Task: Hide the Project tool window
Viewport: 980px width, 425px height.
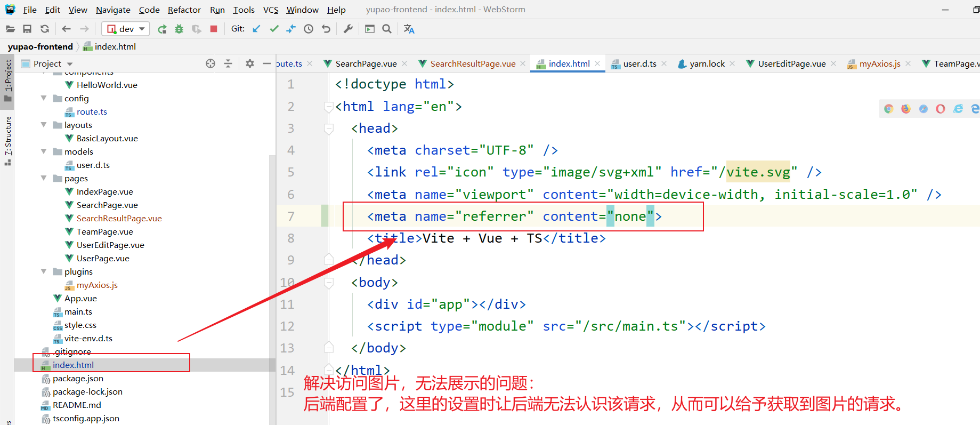Action: coord(267,63)
